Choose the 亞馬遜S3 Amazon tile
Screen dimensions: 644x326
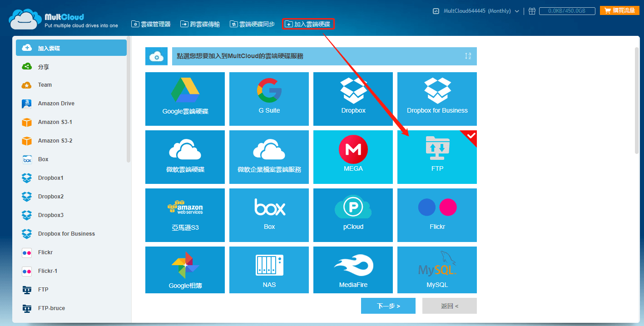(x=185, y=215)
